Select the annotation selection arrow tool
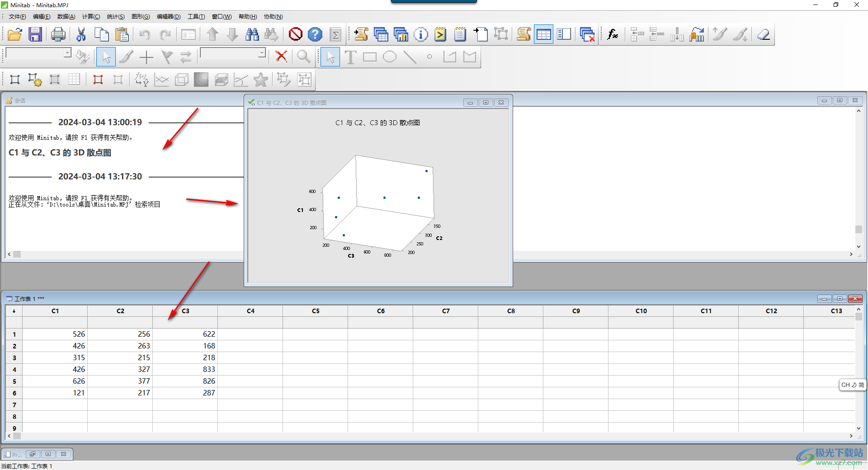Image resolution: width=868 pixels, height=470 pixels. [330, 57]
